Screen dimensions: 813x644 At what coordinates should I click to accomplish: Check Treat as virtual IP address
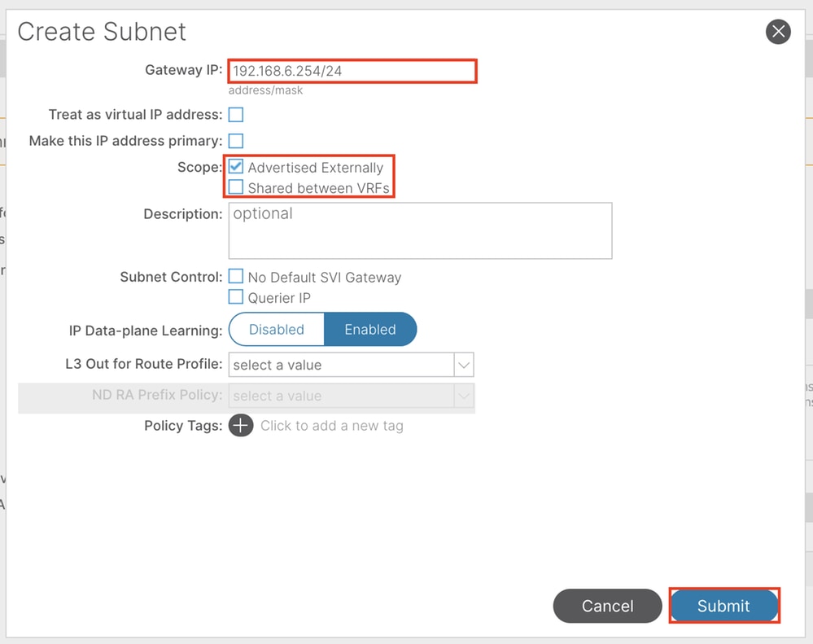(236, 116)
